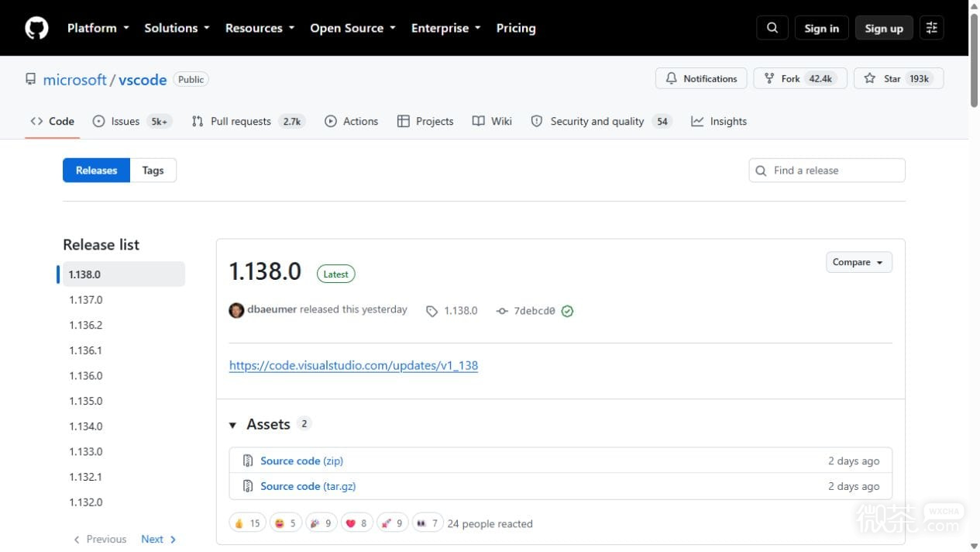Click the Sign up button

[x=884, y=28]
